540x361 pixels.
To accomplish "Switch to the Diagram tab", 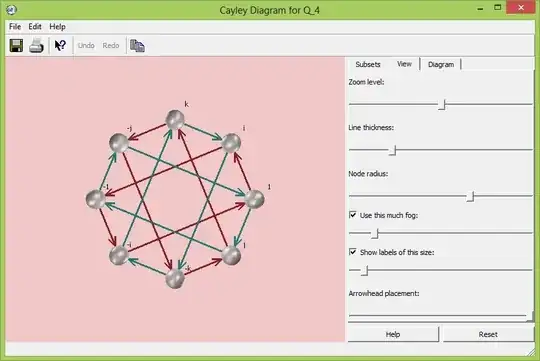I will point(441,64).
